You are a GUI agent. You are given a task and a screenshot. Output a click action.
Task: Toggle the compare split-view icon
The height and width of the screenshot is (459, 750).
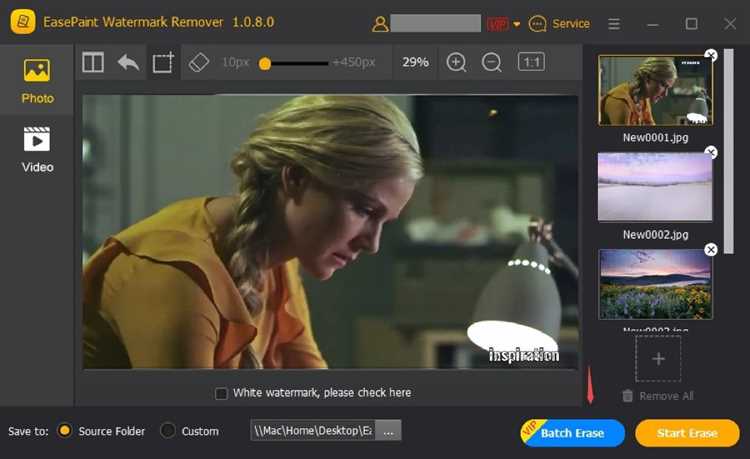(x=93, y=62)
